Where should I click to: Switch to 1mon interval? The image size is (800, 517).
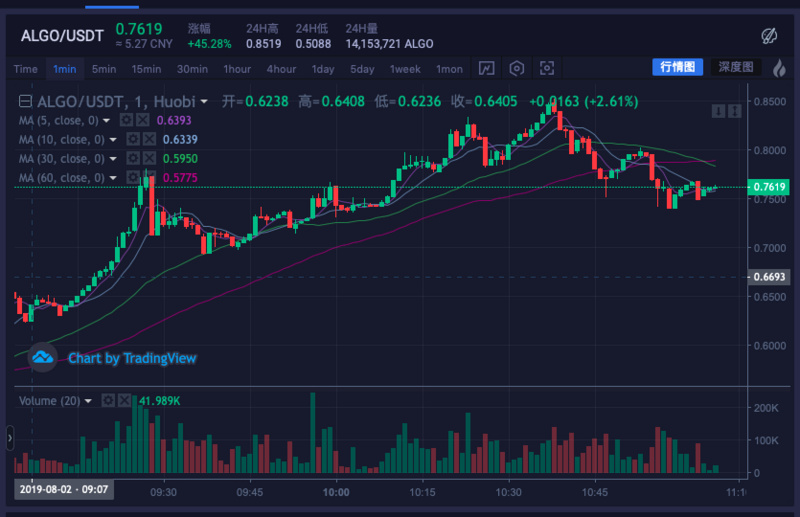pos(449,69)
